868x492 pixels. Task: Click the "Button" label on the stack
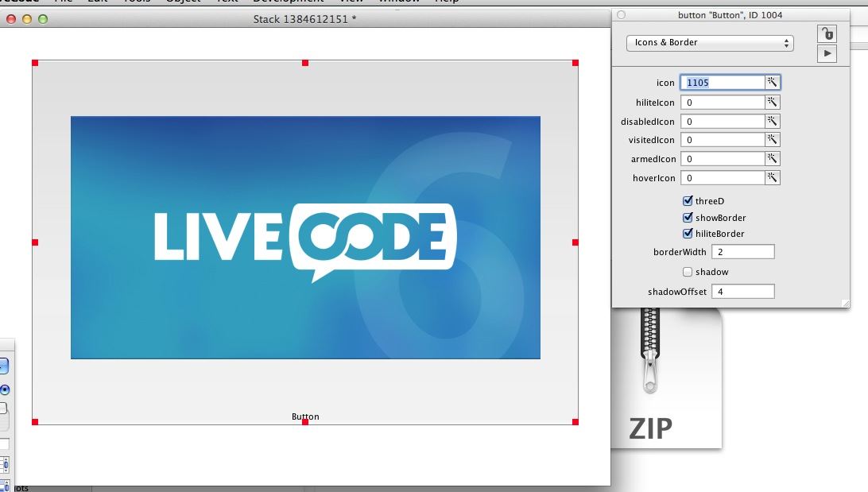pos(305,416)
